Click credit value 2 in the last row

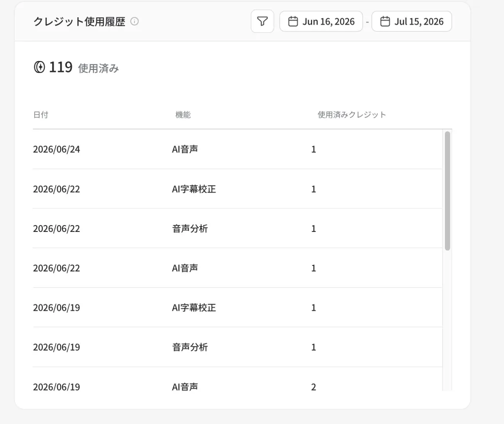coord(314,387)
